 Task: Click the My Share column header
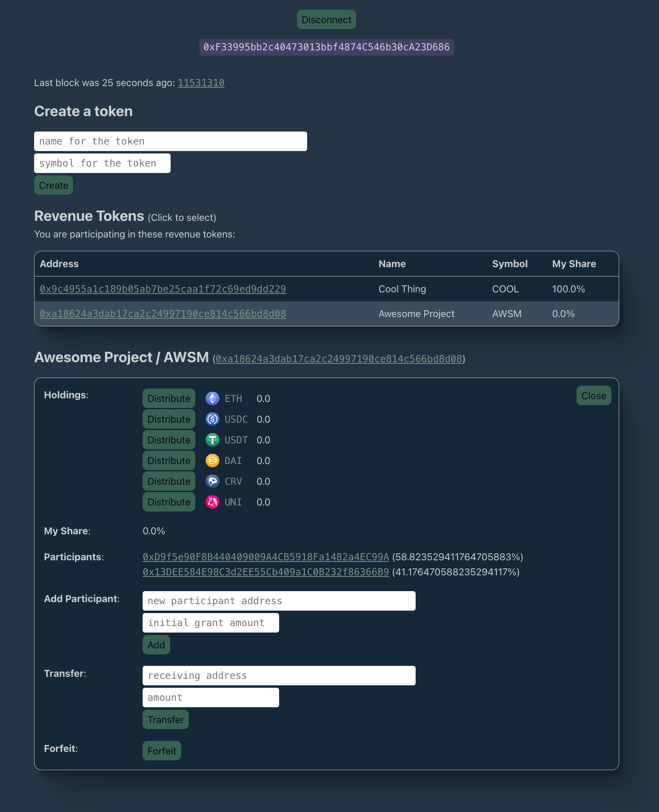click(574, 264)
